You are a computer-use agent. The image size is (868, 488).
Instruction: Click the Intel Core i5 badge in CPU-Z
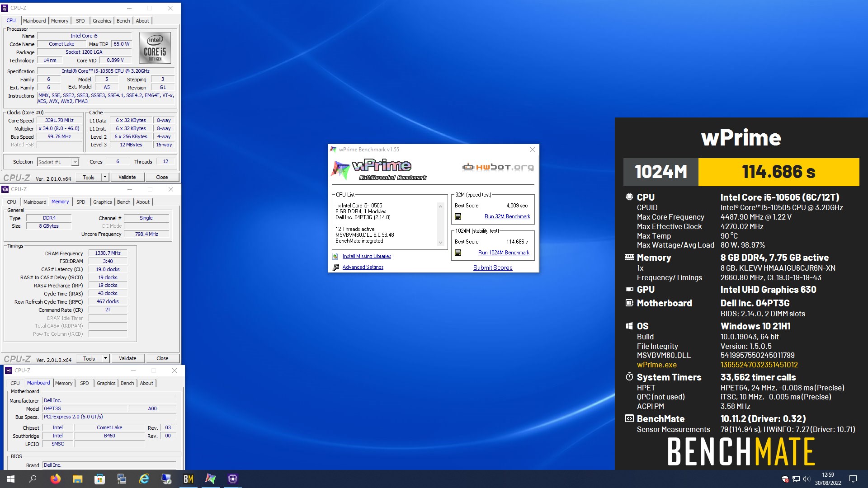[x=155, y=47]
